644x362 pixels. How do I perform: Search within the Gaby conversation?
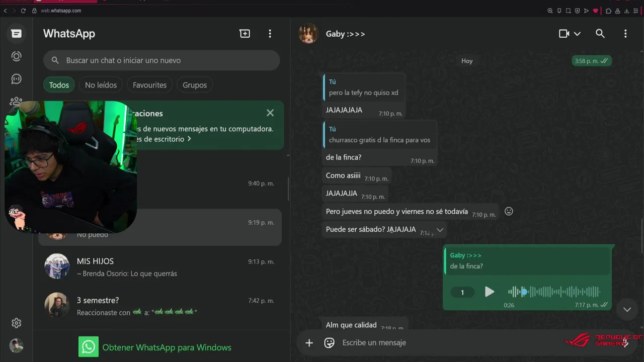pyautogui.click(x=600, y=34)
